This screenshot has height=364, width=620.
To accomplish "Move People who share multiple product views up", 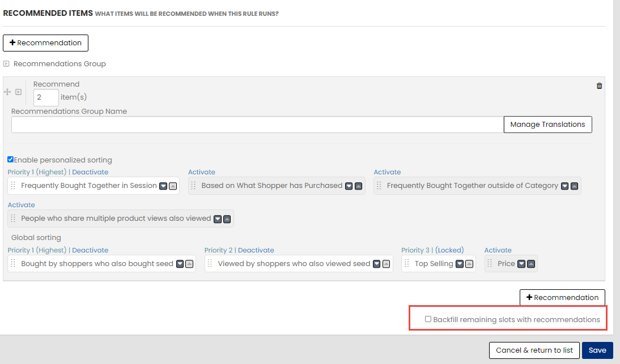I will pos(227,219).
